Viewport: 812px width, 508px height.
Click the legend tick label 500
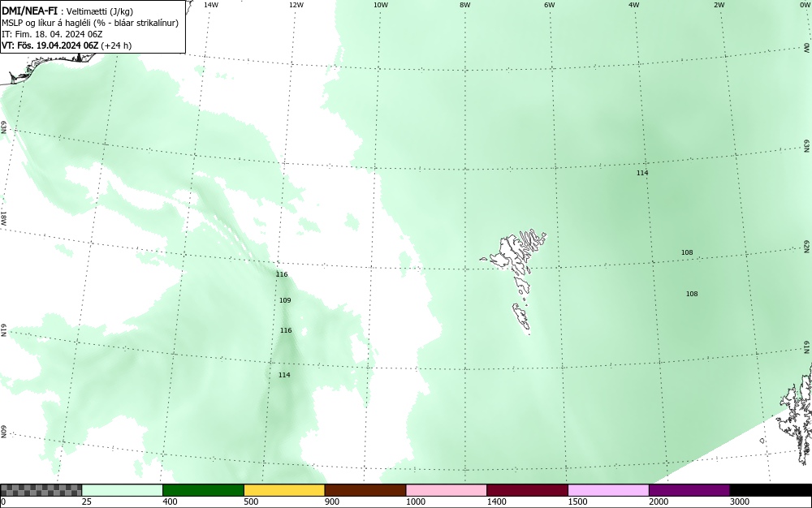[x=251, y=502]
